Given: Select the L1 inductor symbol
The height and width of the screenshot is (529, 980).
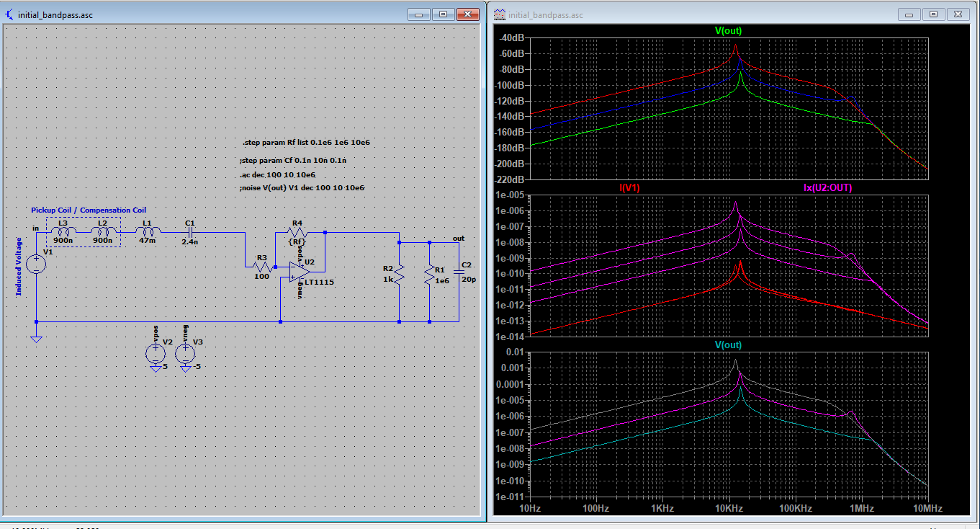Looking at the screenshot, I should (x=148, y=231).
